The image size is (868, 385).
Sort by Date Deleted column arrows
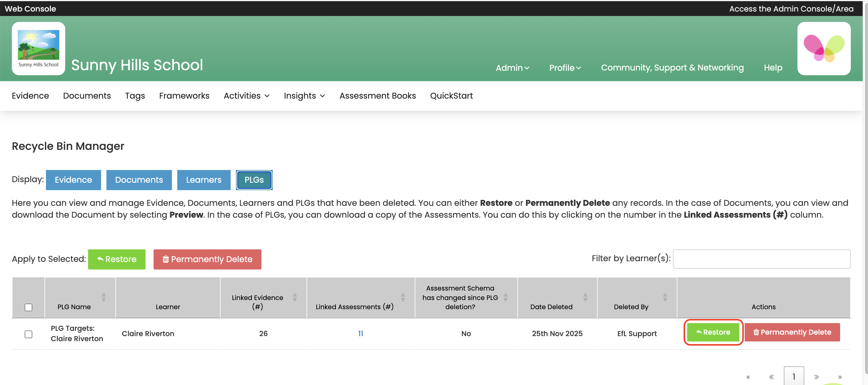[585, 297]
